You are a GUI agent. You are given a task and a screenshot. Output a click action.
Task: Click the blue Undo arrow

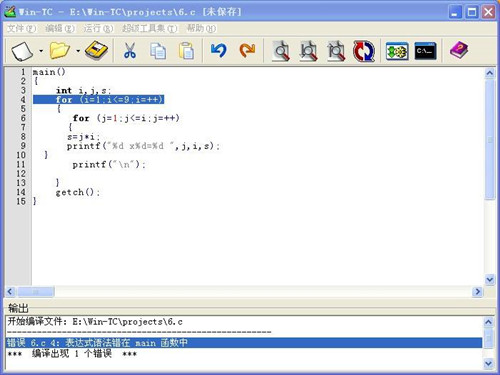[219, 51]
